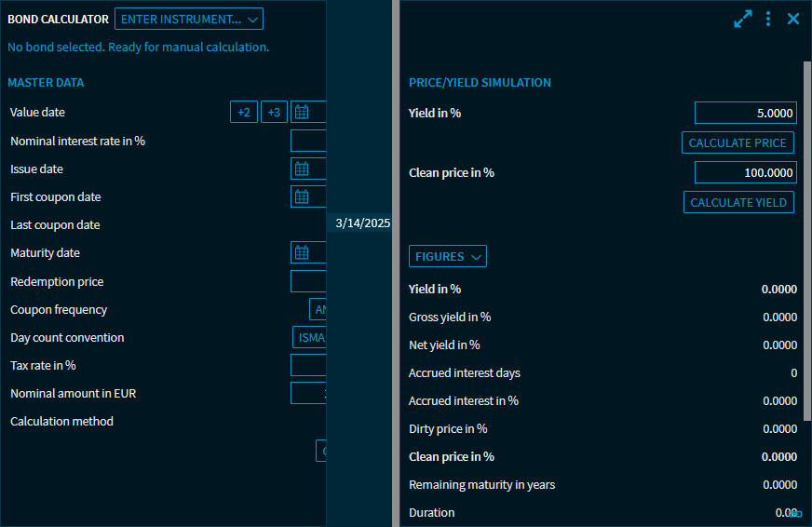The width and height of the screenshot is (812, 527).
Task: Open the three-dot options menu
Action: [768, 19]
